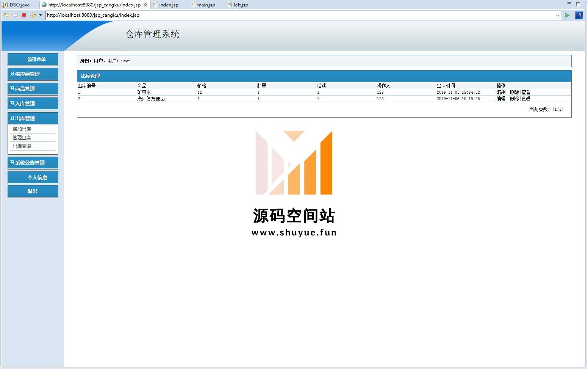Click the 身份：用户 user status text

[105, 61]
